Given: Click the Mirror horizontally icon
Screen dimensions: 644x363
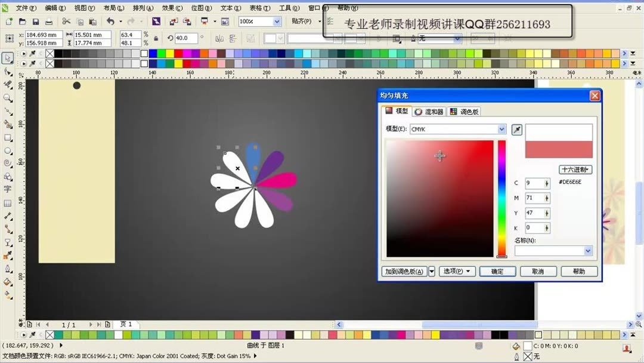Looking at the screenshot, I should point(219,39).
